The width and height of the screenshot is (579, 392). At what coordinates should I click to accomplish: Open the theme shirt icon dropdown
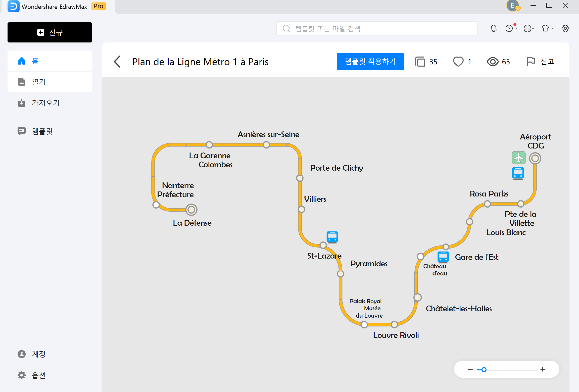(548, 28)
